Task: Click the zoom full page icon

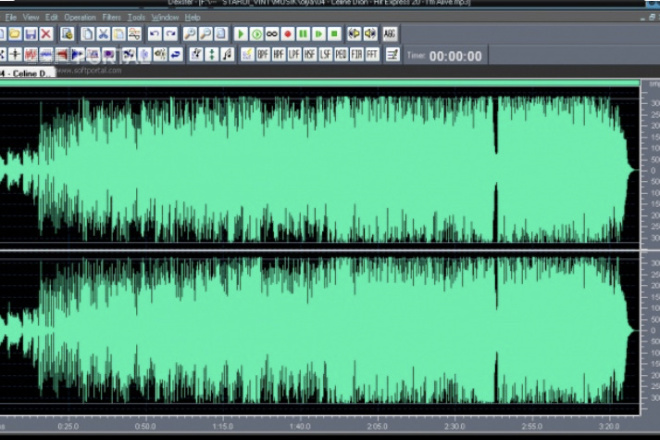Action: pyautogui.click(x=221, y=34)
